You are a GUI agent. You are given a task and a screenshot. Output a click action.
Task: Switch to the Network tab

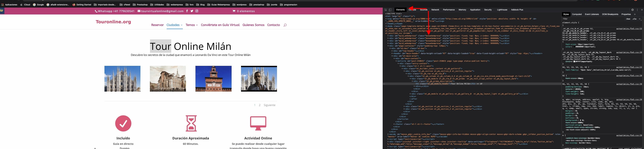pyautogui.click(x=435, y=10)
